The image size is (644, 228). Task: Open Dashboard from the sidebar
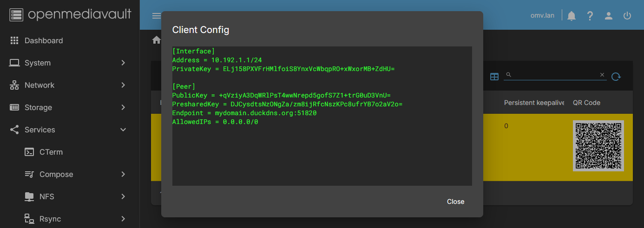pyautogui.click(x=44, y=40)
